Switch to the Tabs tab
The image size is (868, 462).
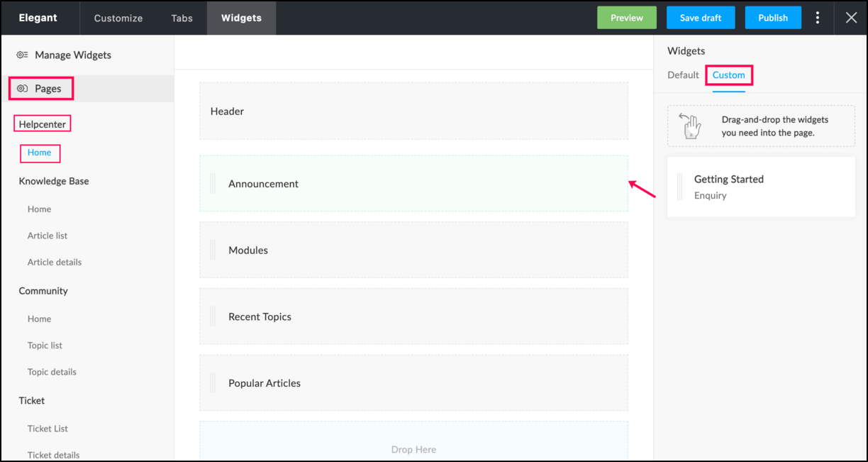point(182,18)
